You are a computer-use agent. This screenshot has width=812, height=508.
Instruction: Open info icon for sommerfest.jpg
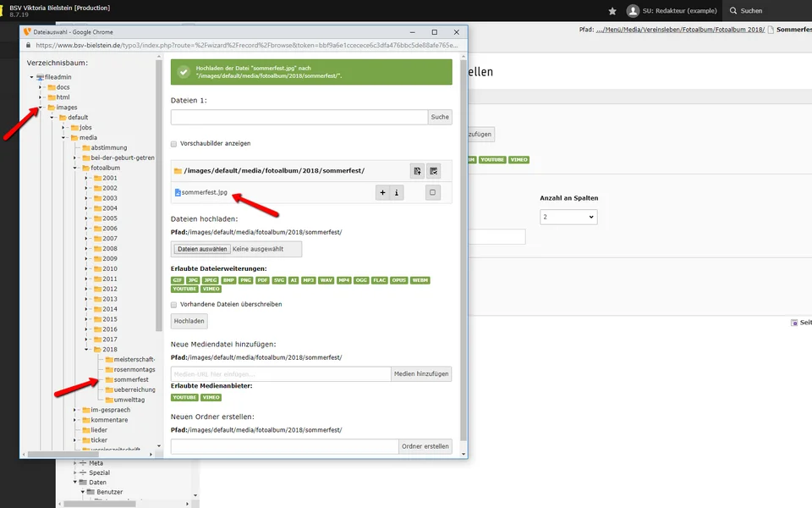[x=397, y=193]
